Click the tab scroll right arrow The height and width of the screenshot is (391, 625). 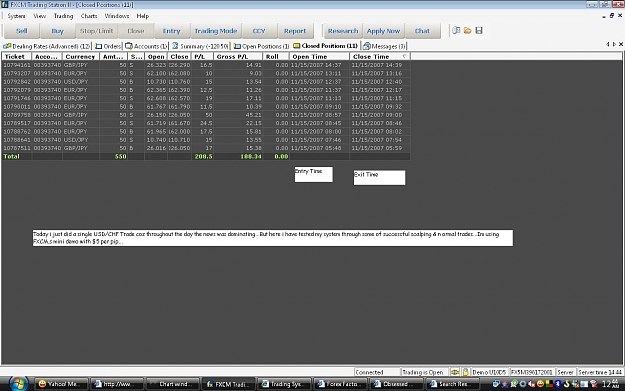(614, 44)
